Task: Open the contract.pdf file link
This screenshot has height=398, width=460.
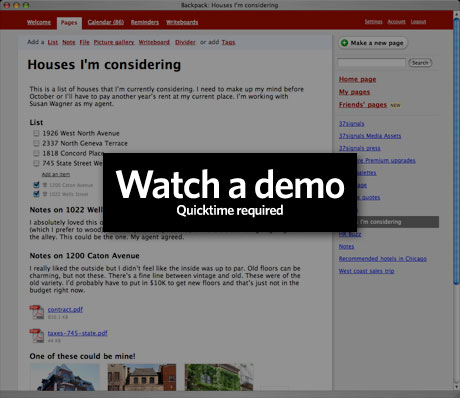Action: click(65, 309)
